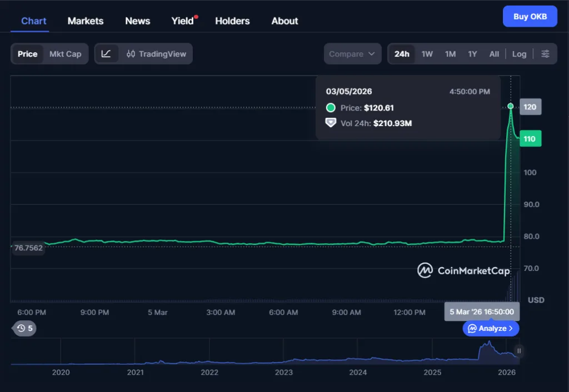The width and height of the screenshot is (569, 392).
Task: Click the pause icon beside mini chart
Action: coord(518,350)
